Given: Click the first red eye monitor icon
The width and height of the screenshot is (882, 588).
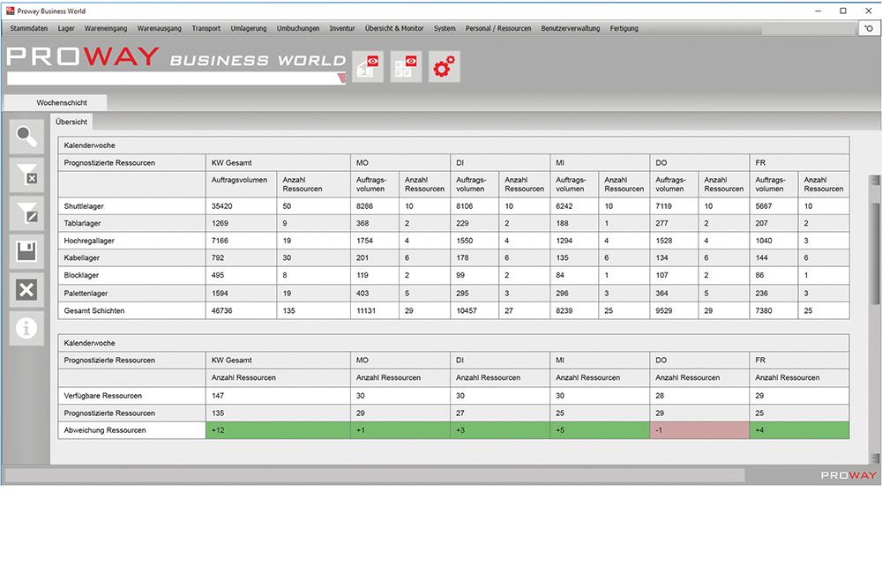Looking at the screenshot, I should (x=367, y=66).
